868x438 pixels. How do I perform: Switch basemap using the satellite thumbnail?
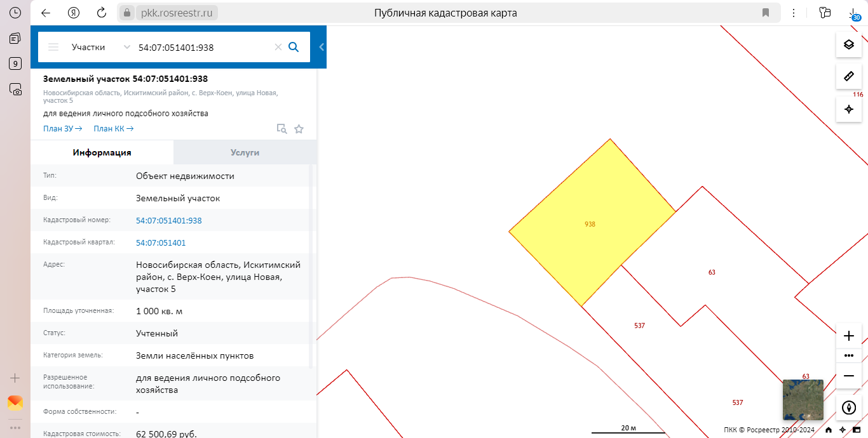803,399
